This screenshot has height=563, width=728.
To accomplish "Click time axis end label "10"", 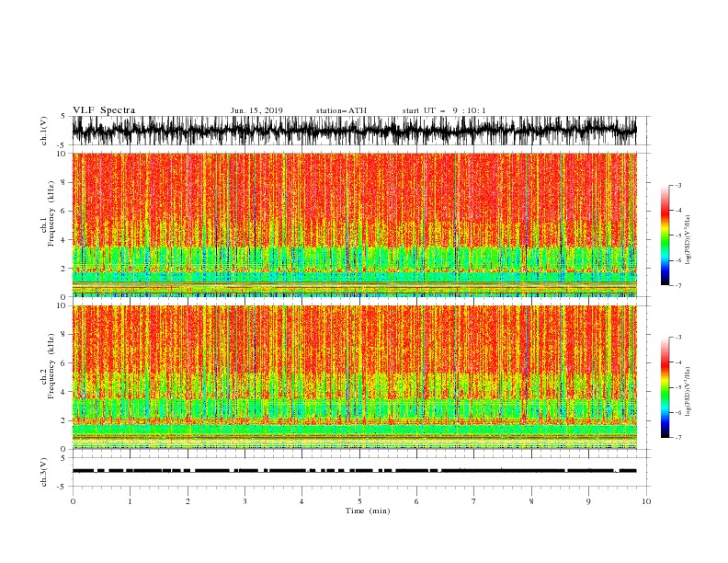I will pyautogui.click(x=646, y=501).
